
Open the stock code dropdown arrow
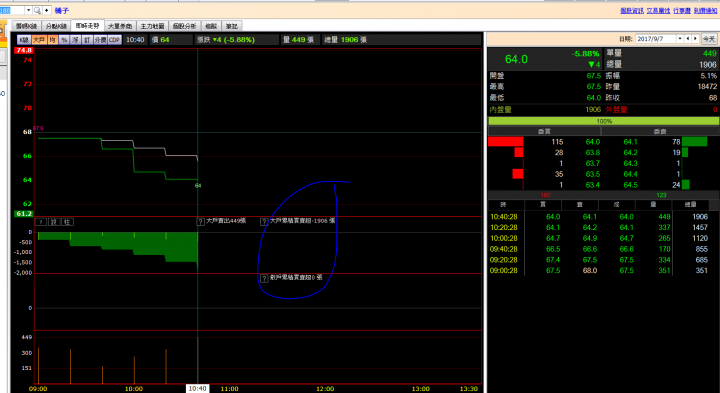click(28, 10)
